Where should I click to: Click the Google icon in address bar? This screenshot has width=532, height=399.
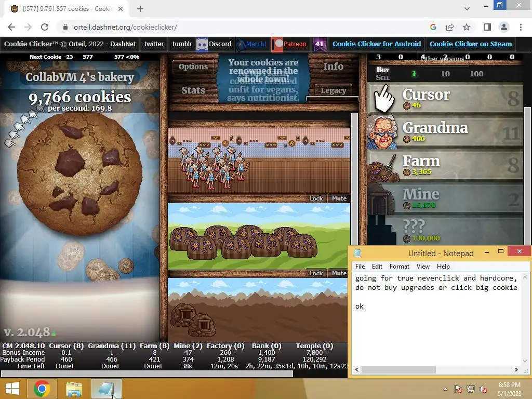433,27
